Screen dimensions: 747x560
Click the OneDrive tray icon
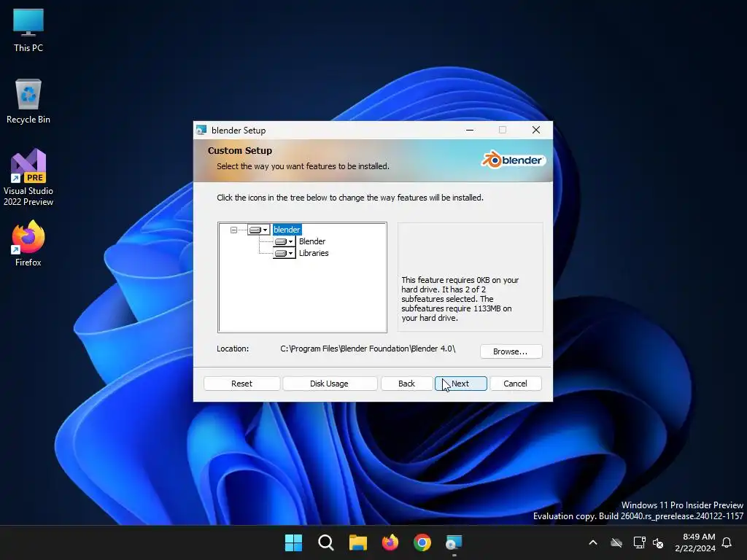click(x=616, y=542)
